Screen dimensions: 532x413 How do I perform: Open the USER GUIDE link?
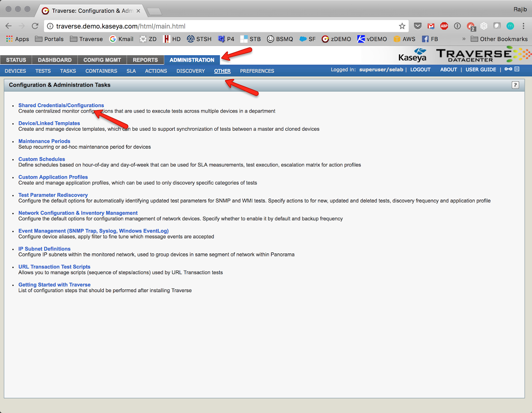click(x=481, y=69)
